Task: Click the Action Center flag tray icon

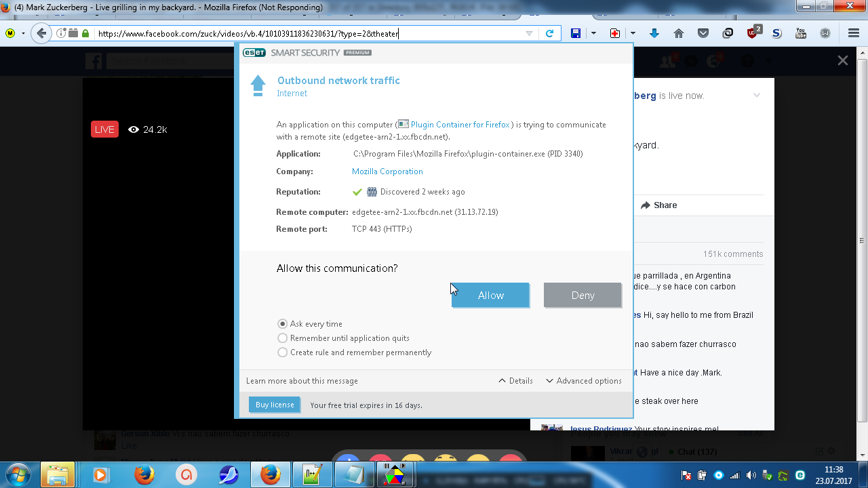Action: click(686, 475)
